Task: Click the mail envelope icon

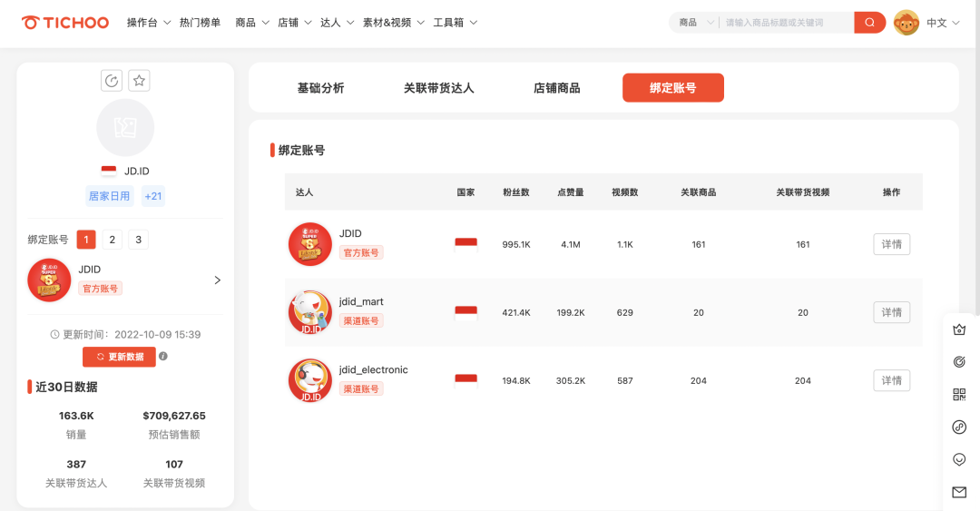Action: [x=959, y=492]
